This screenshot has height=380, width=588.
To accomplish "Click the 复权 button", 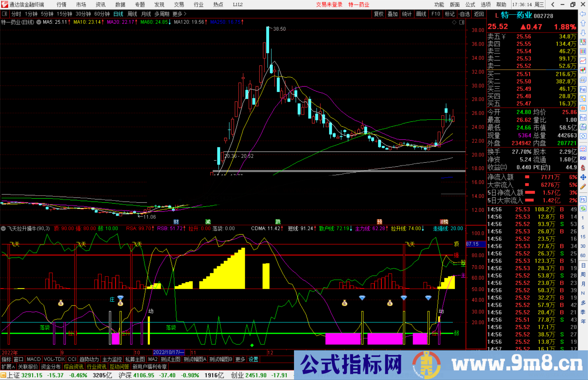I will point(379,14).
